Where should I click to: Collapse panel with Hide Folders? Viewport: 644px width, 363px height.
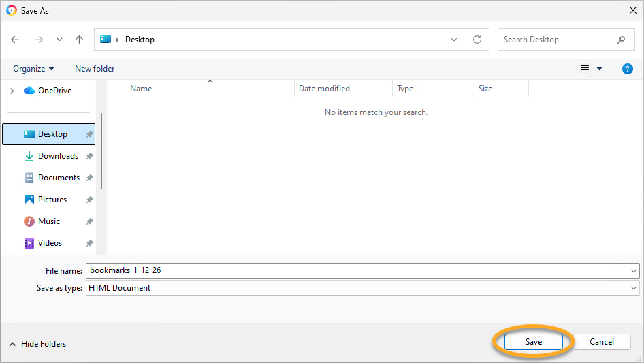tap(37, 344)
